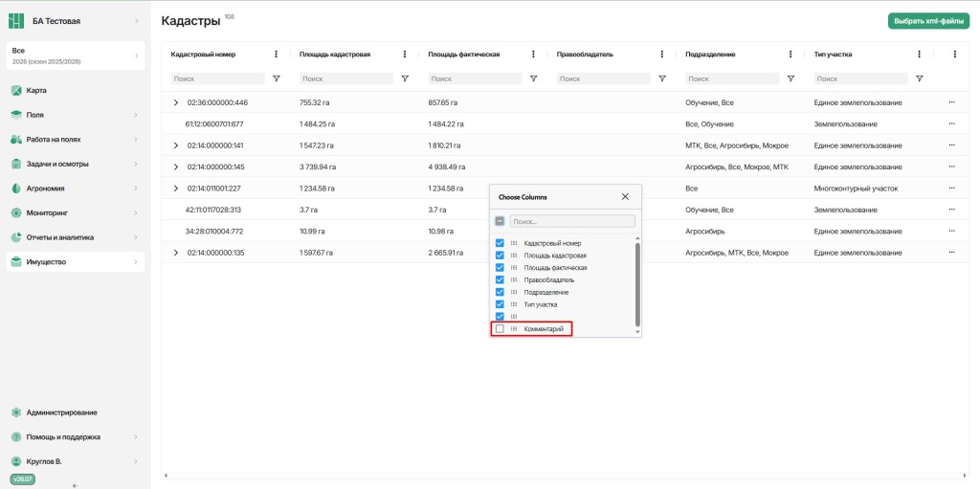Click the Выбрать xml-файлы button

pos(928,21)
